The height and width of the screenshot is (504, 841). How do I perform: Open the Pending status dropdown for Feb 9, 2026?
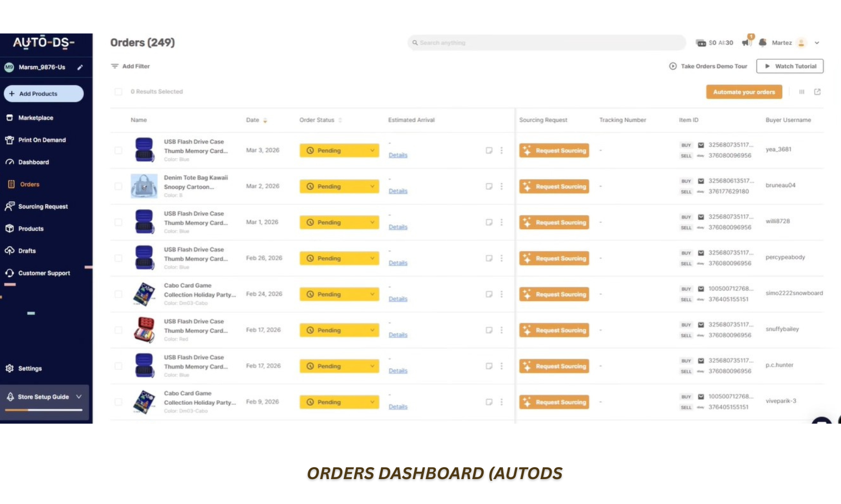point(339,402)
